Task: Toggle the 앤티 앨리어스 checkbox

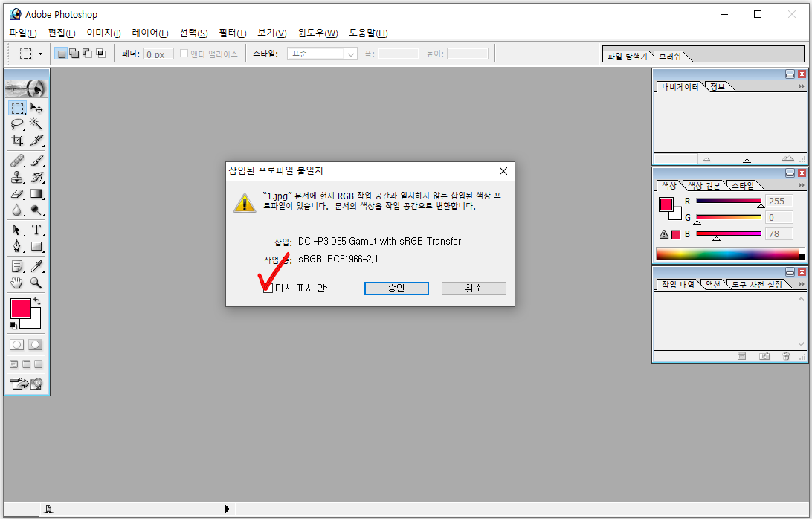Action: [x=184, y=54]
